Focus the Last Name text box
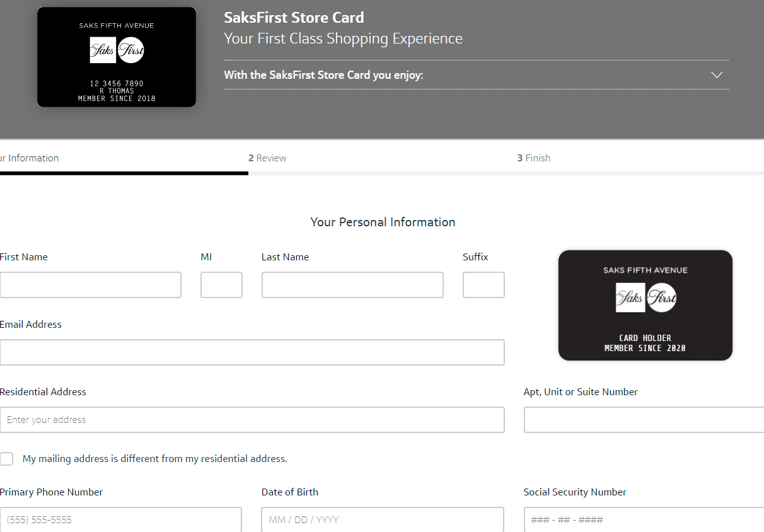 (x=352, y=285)
